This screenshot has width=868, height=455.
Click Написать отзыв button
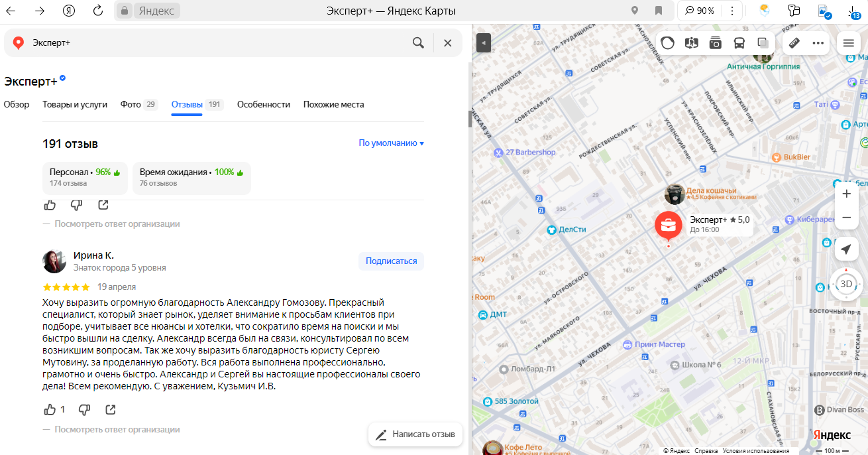pos(415,434)
